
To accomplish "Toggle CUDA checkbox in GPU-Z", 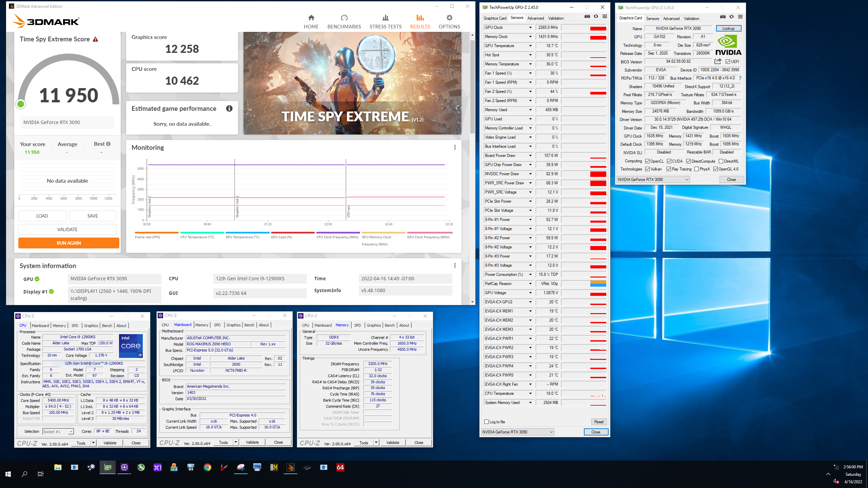I will tap(669, 161).
